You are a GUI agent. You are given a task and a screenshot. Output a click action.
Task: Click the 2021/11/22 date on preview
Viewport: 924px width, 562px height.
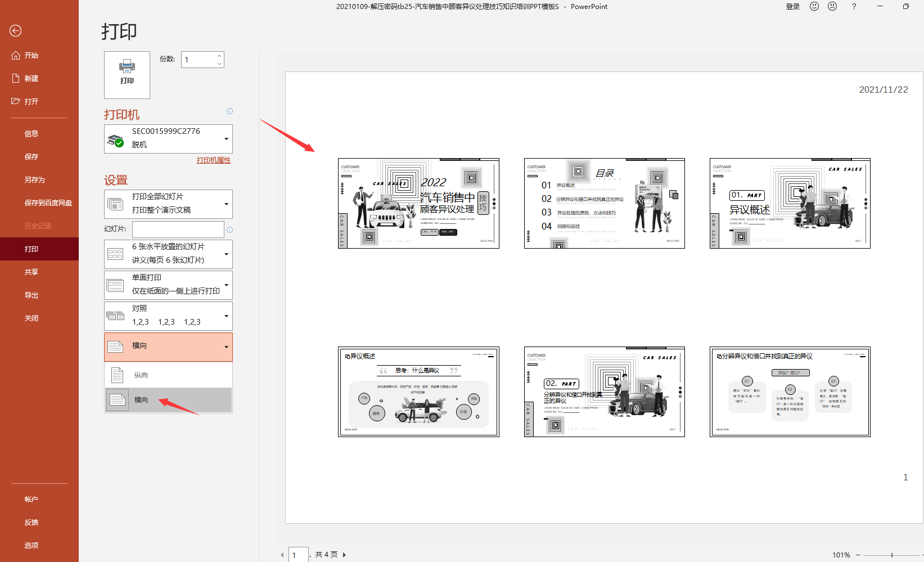click(884, 89)
